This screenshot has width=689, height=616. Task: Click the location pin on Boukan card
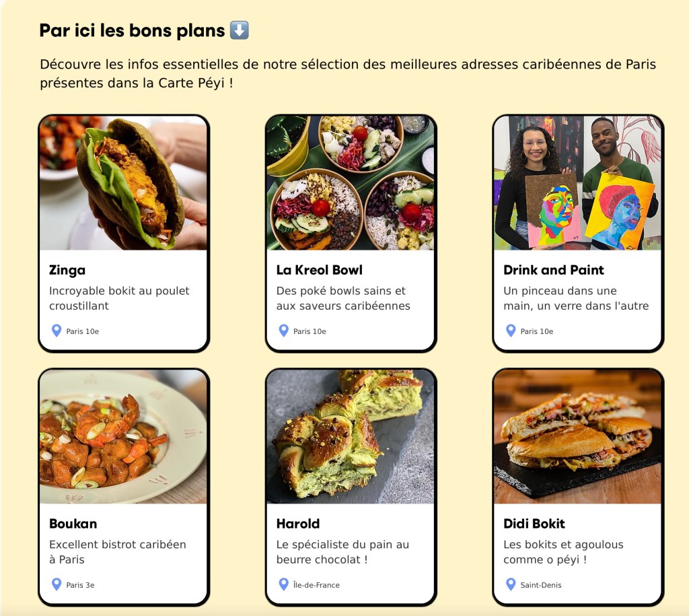57,584
